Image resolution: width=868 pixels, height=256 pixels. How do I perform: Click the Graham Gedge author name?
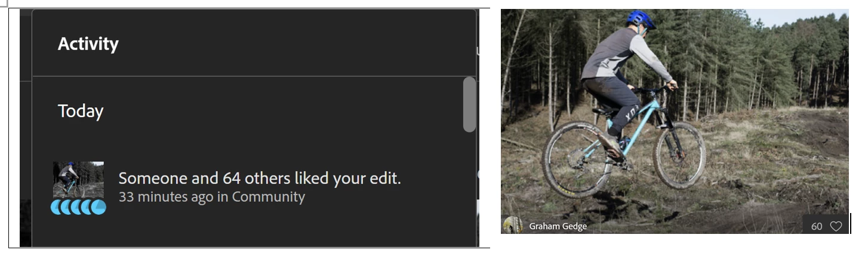click(x=558, y=226)
